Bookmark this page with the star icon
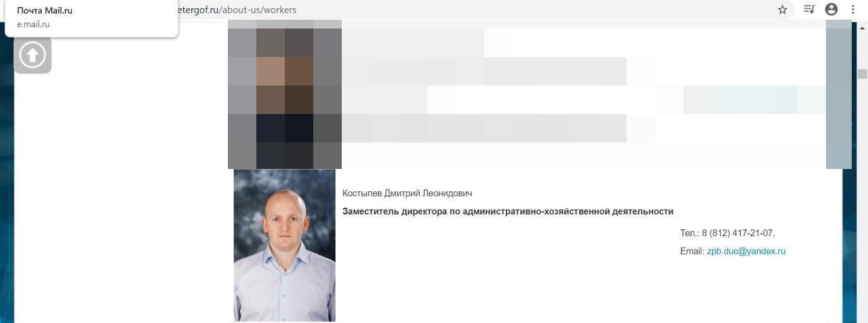The image size is (868, 323). pyautogui.click(x=783, y=9)
